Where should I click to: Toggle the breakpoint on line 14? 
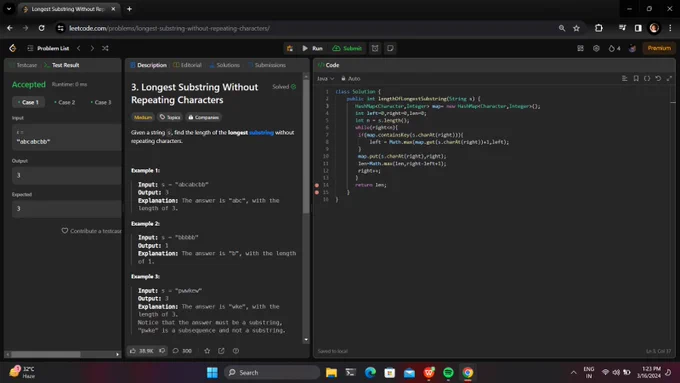click(317, 185)
